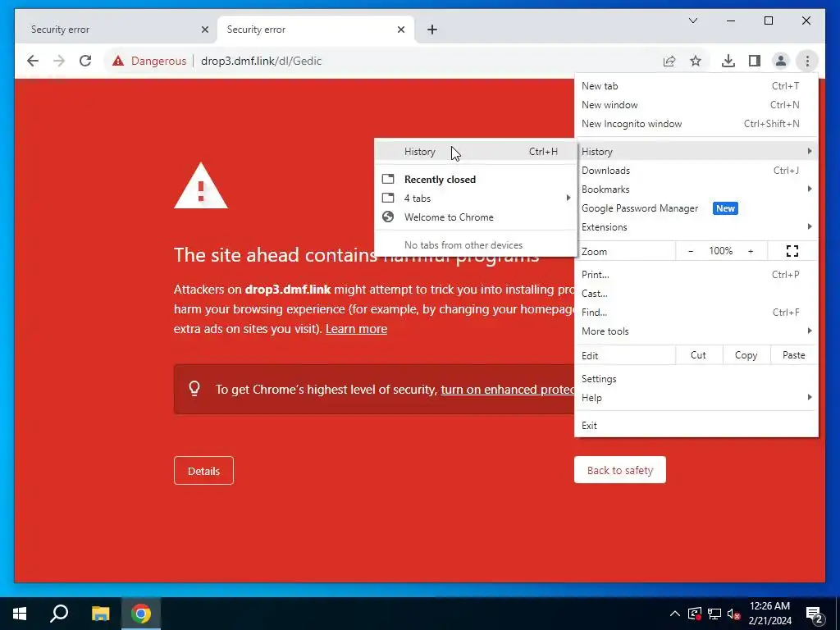
Task: Select Cast... from the menu
Action: 696,293
